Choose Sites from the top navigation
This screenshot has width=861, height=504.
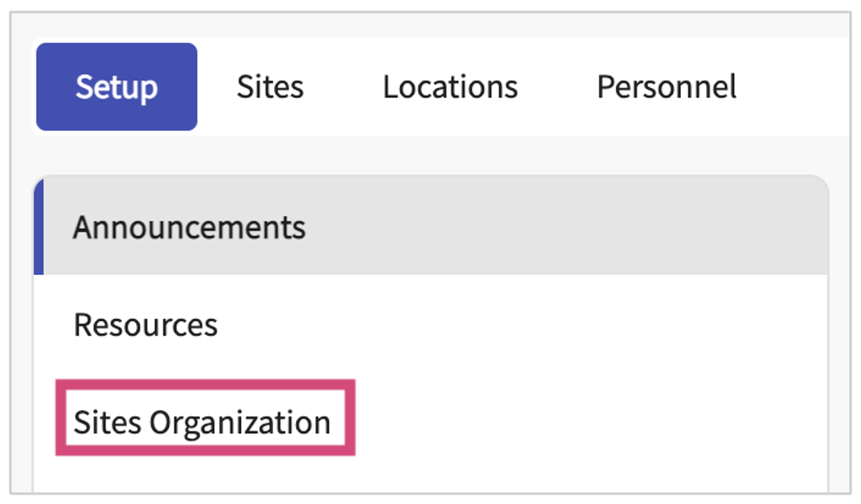pos(270,87)
